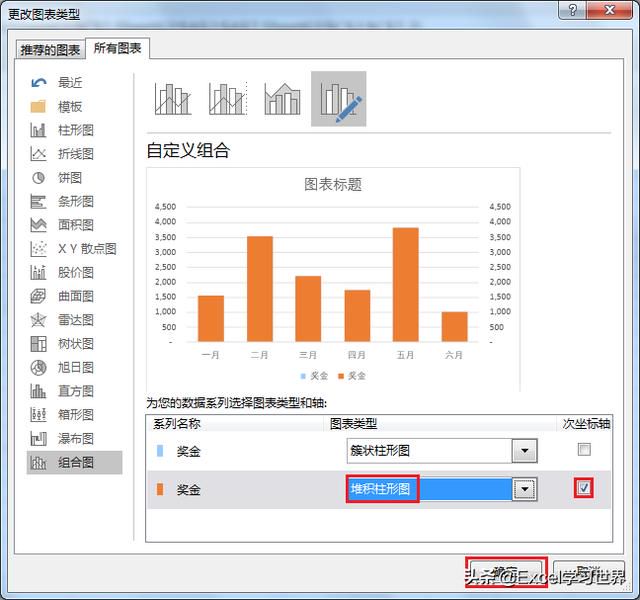Click the chart preview thumbnail
Viewport: 640px width, 600px height.
[333, 279]
